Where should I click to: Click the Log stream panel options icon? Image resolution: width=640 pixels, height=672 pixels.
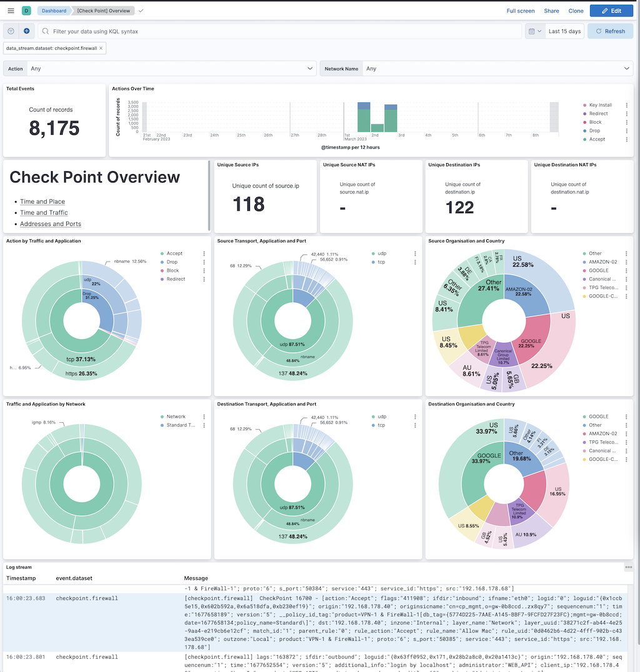click(628, 567)
